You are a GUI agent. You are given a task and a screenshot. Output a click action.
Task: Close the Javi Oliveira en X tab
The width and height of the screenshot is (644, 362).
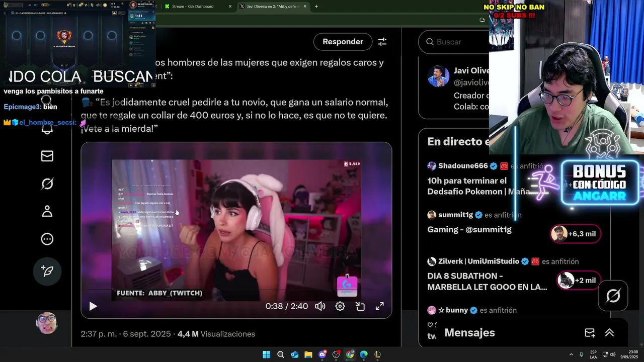click(x=305, y=7)
